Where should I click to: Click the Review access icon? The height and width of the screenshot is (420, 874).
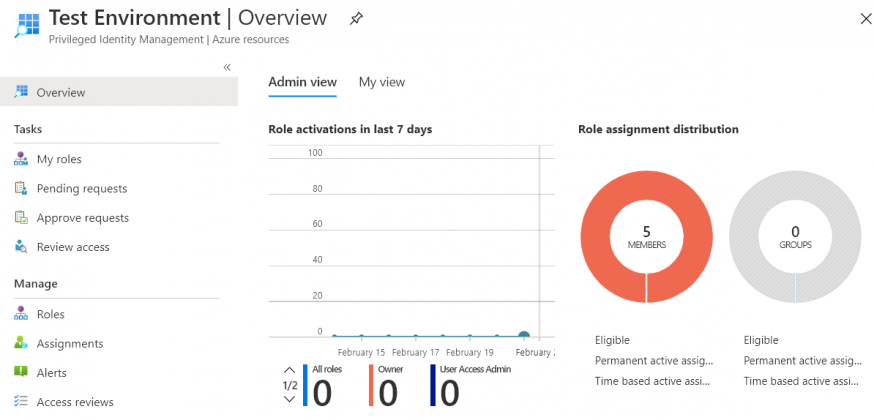pyautogui.click(x=21, y=247)
